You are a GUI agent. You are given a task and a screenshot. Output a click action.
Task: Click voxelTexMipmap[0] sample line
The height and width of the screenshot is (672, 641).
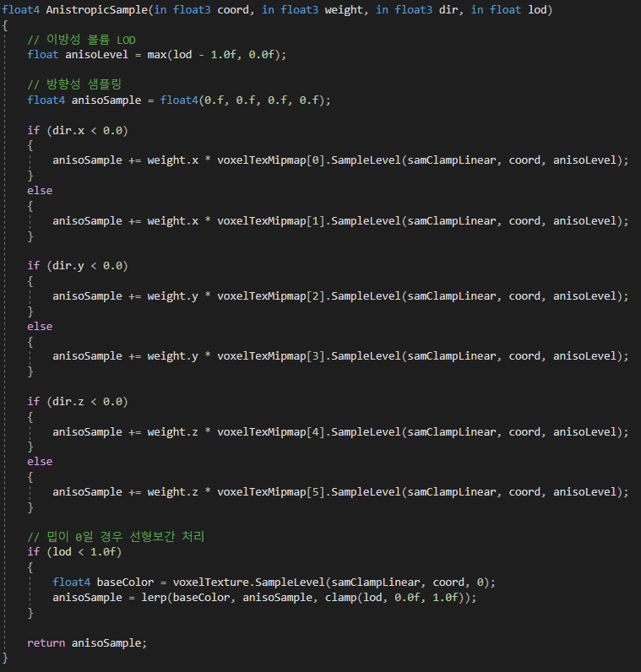tap(340, 160)
